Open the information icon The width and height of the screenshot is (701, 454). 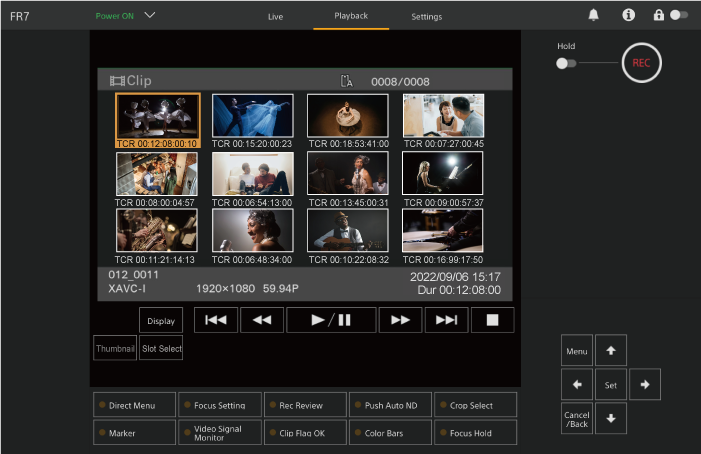(628, 15)
